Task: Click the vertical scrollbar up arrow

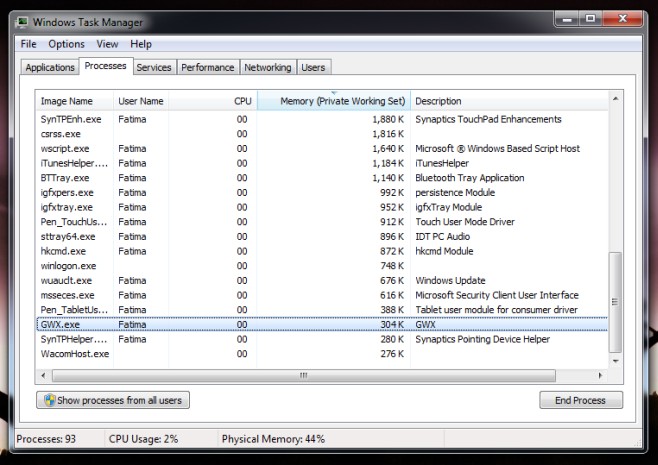Action: point(615,99)
